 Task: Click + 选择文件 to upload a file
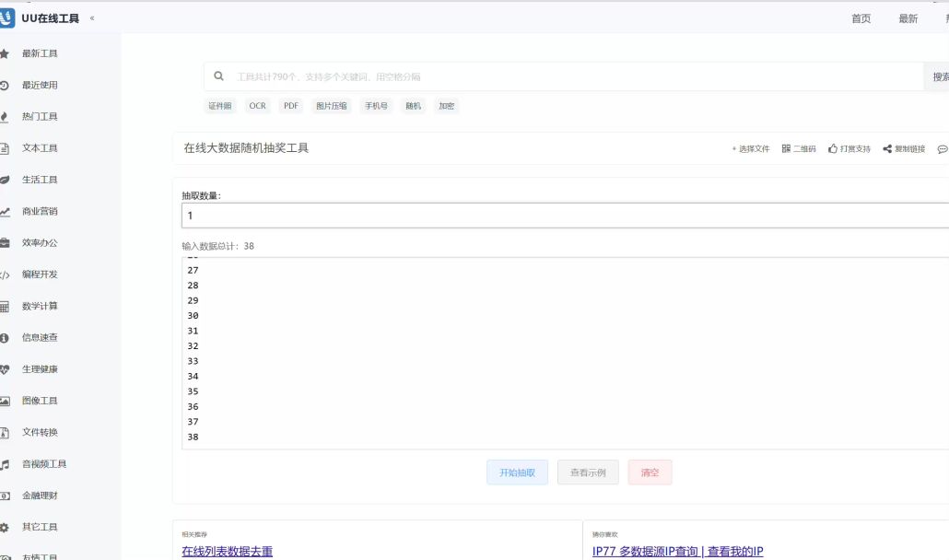[750, 148]
